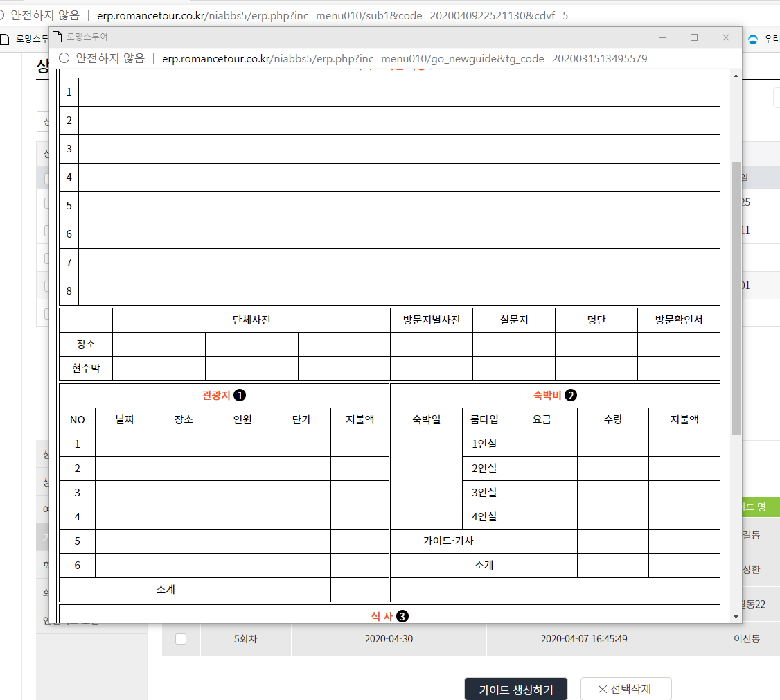Click the 단가 header in 관광지 table

click(x=301, y=420)
